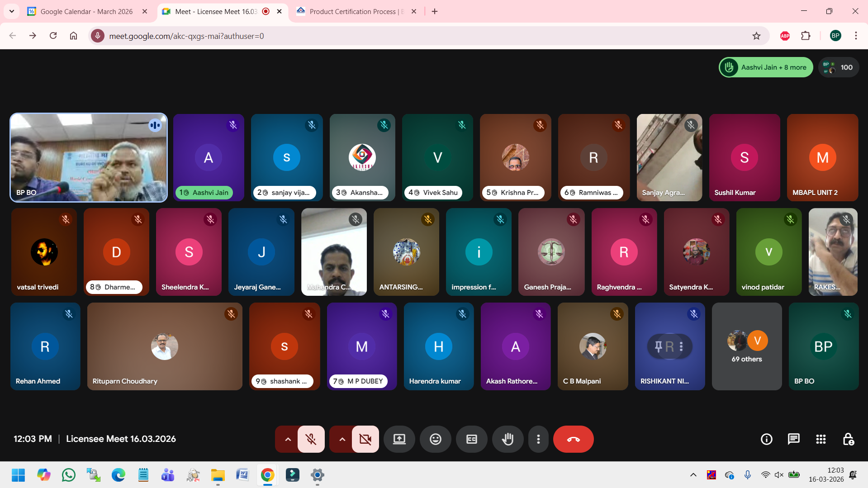Toggle the muted microphone button
The height and width of the screenshot is (488, 868).
(311, 439)
